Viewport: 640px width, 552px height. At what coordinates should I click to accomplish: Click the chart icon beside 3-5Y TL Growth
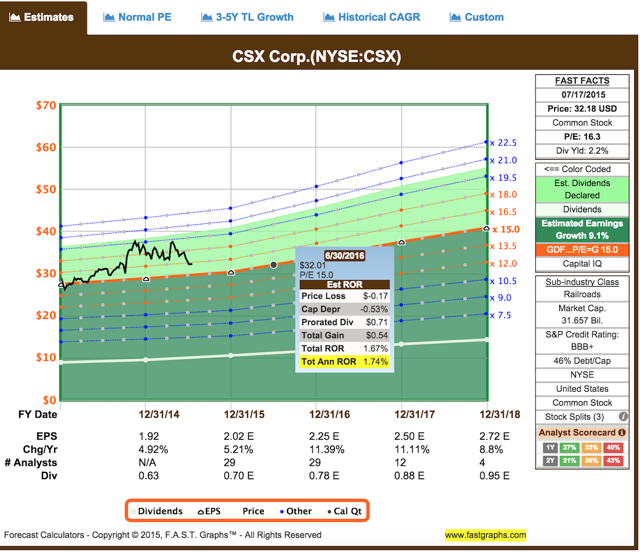[x=207, y=17]
